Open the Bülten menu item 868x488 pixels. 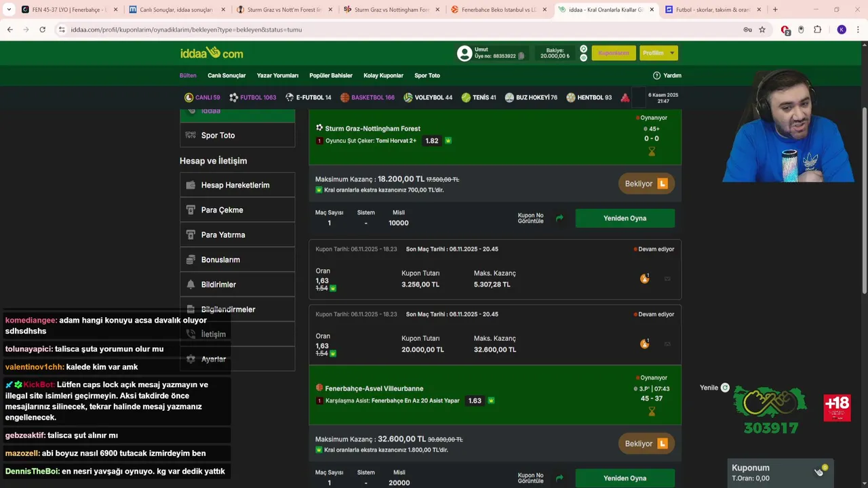pos(188,75)
